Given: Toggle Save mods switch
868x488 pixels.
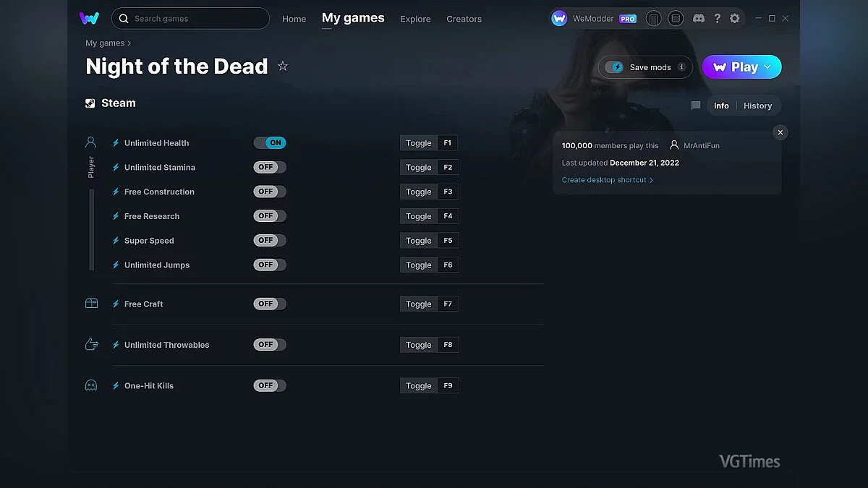Looking at the screenshot, I should point(615,67).
